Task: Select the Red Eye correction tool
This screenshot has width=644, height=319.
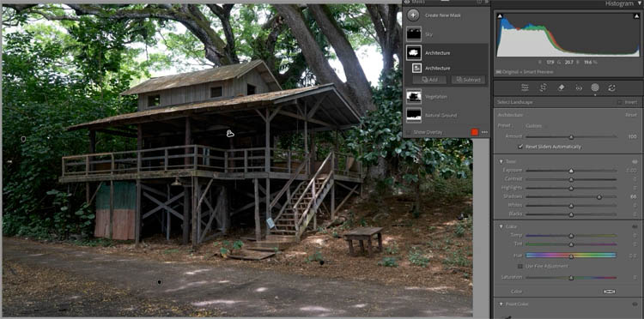Action: point(579,87)
